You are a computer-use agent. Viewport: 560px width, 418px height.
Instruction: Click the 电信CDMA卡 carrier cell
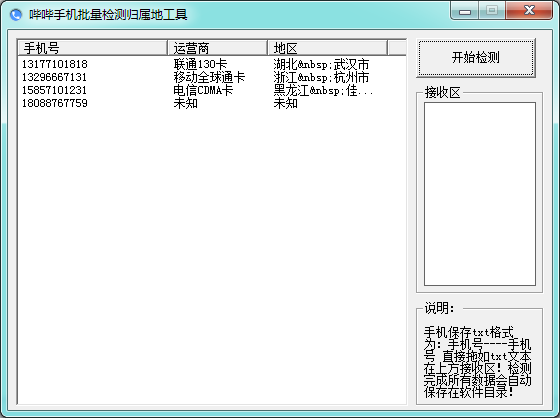203,90
